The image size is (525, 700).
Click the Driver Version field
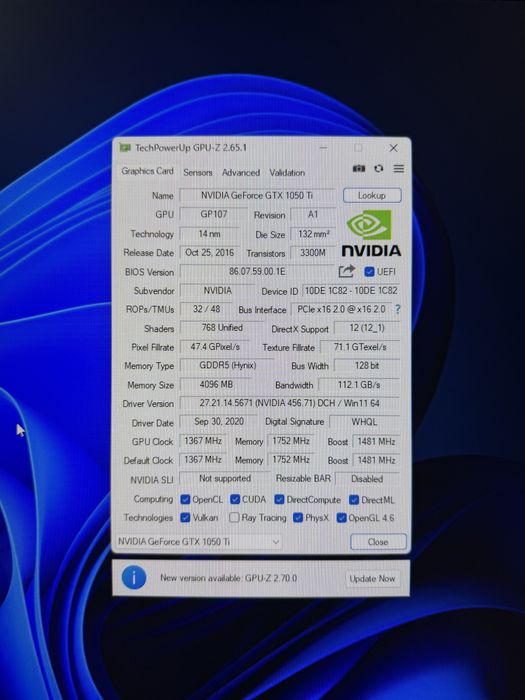point(289,403)
